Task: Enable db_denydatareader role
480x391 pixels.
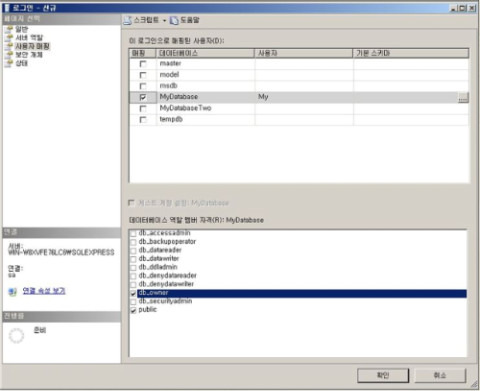Action: pyautogui.click(x=133, y=276)
